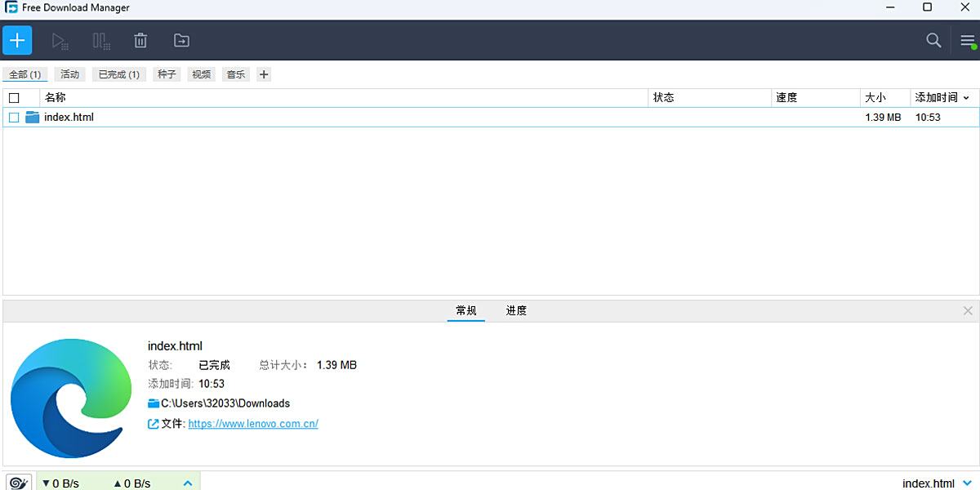The height and width of the screenshot is (490, 980).
Task: Click the folder icon beside the Downloads path
Action: [x=152, y=403]
